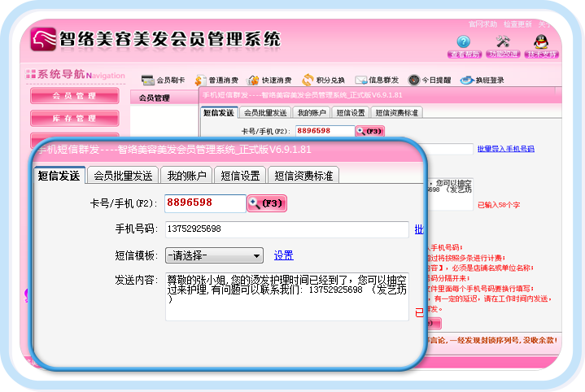Viewport: 585px width, 392px height.
Task: Open the 换班登录 shift-login toolbar item
Action: point(482,81)
